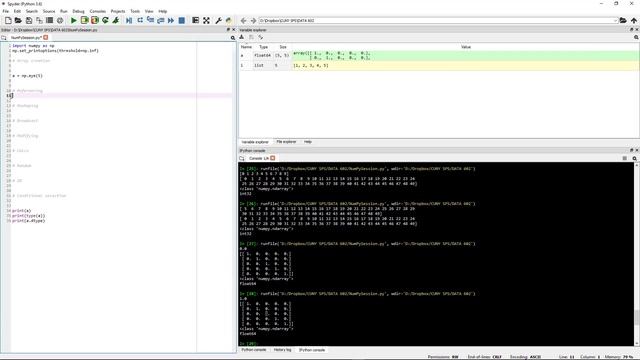This screenshot has height=360, width=640.
Task: Click the Open file folder icon
Action: point(18,20)
